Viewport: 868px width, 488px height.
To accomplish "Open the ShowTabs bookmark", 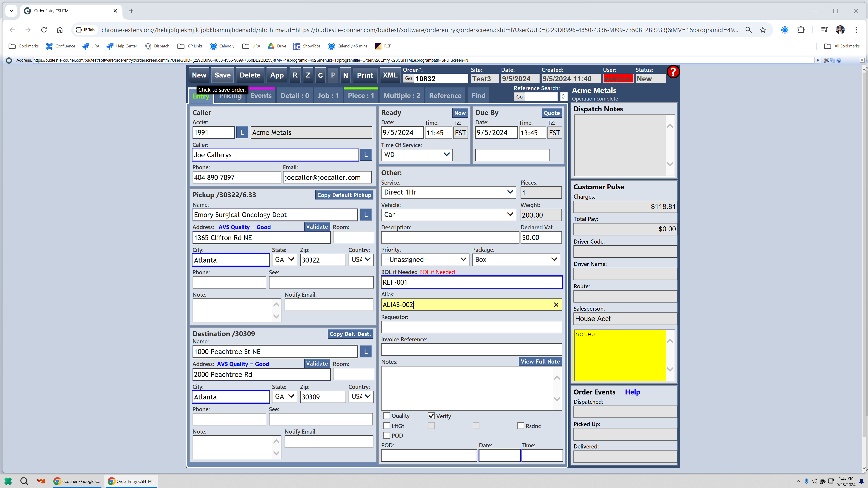I will point(307,46).
